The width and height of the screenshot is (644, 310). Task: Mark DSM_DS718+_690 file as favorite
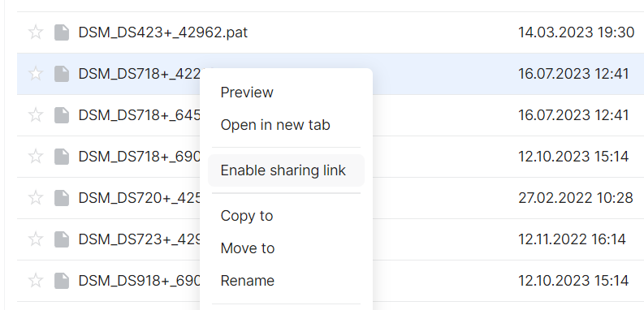(x=36, y=157)
